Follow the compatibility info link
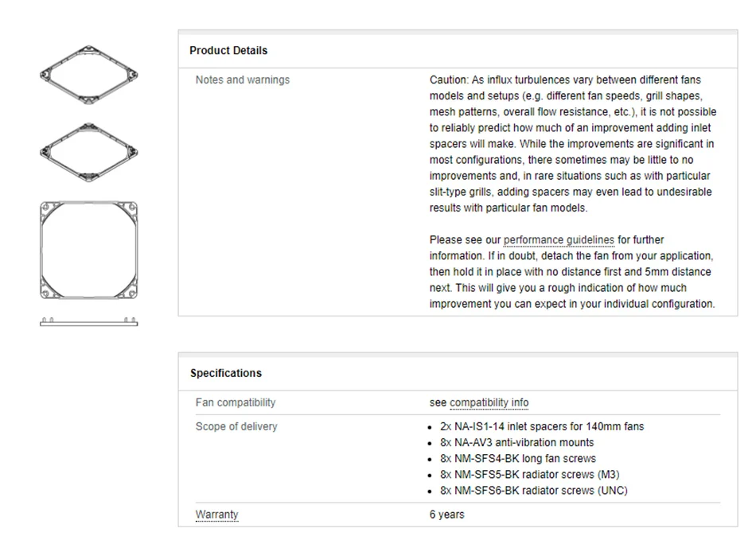The image size is (756, 536). (489, 403)
